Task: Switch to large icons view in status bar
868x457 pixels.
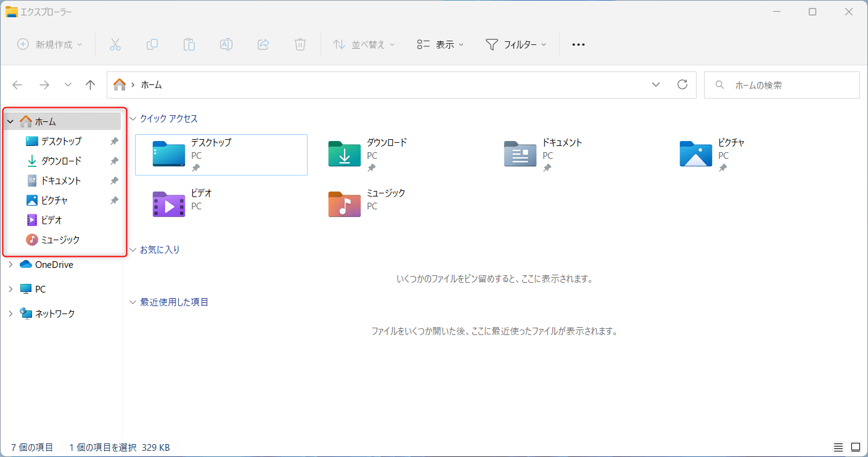Action: point(855,447)
